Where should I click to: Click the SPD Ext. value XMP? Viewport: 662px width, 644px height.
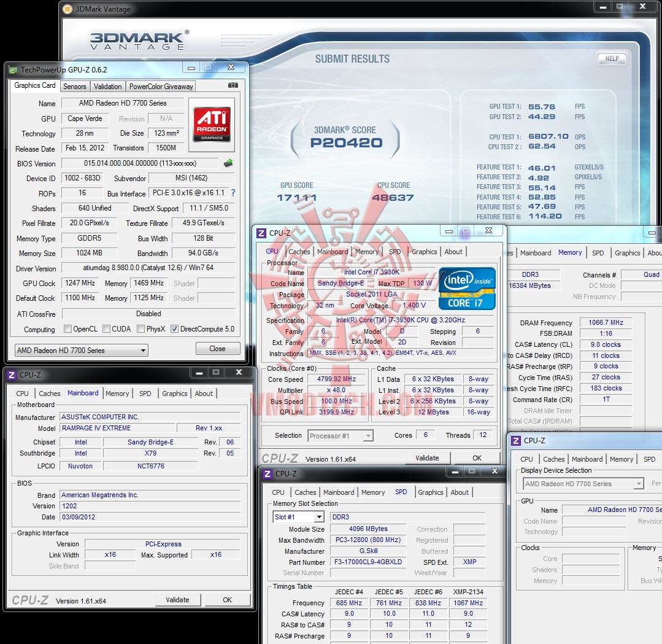[x=469, y=562]
